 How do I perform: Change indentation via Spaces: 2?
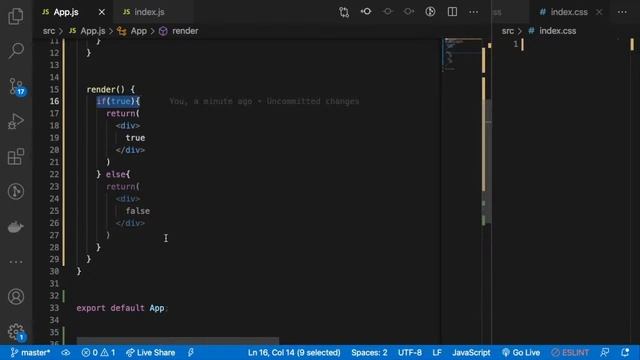pos(369,353)
